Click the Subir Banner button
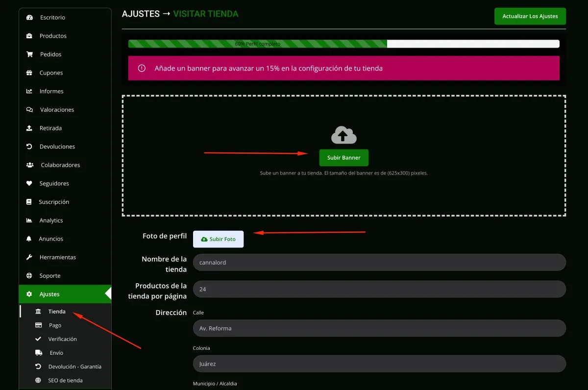This screenshot has width=588, height=390. (x=344, y=158)
